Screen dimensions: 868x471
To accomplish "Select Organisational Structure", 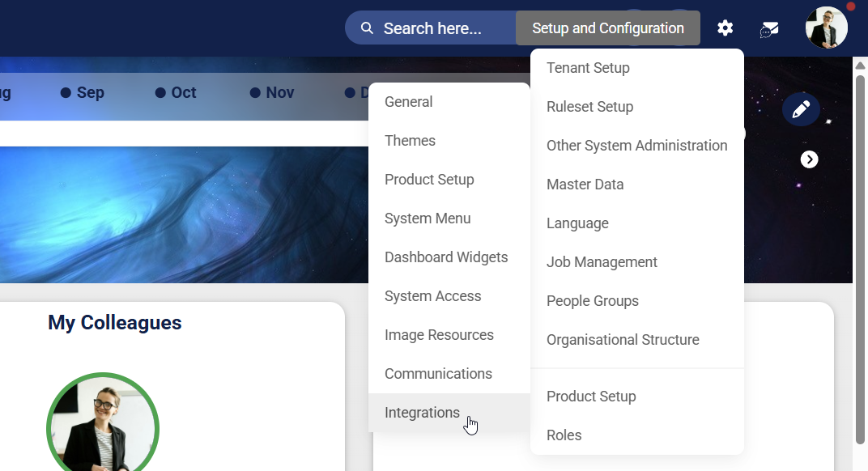I will click(623, 339).
